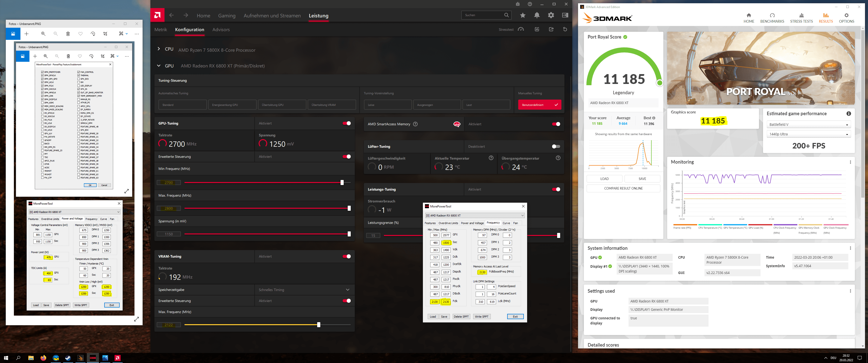Viewport: 868px width, 363px height.
Task: Collapse the GPU section chevron
Action: pyautogui.click(x=159, y=66)
